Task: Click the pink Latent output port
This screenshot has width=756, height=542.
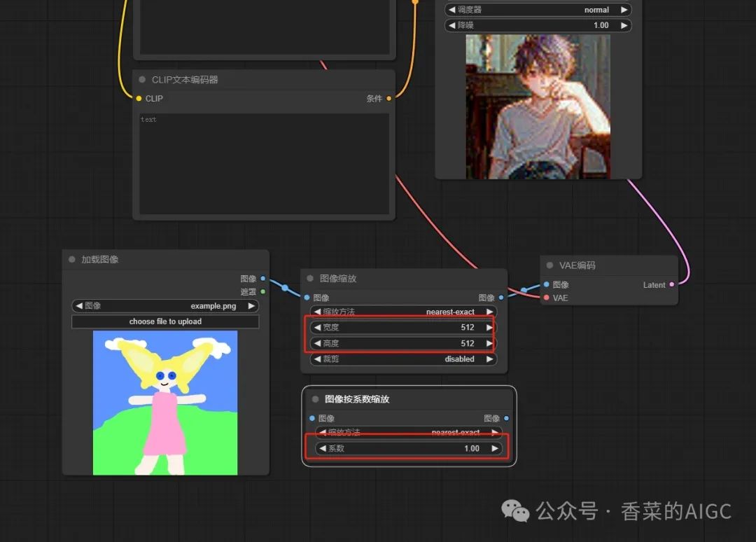Action: coord(672,284)
